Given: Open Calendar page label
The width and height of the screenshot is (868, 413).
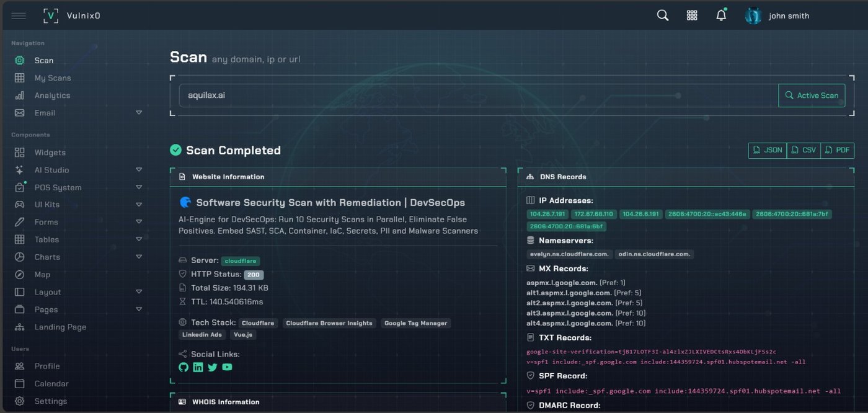Looking at the screenshot, I should pyautogui.click(x=51, y=383).
